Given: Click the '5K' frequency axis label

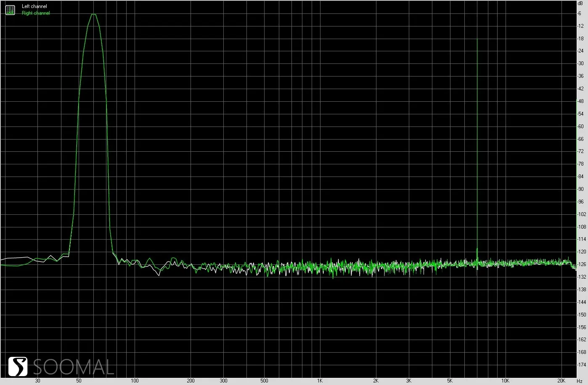Looking at the screenshot, I should (x=450, y=381).
